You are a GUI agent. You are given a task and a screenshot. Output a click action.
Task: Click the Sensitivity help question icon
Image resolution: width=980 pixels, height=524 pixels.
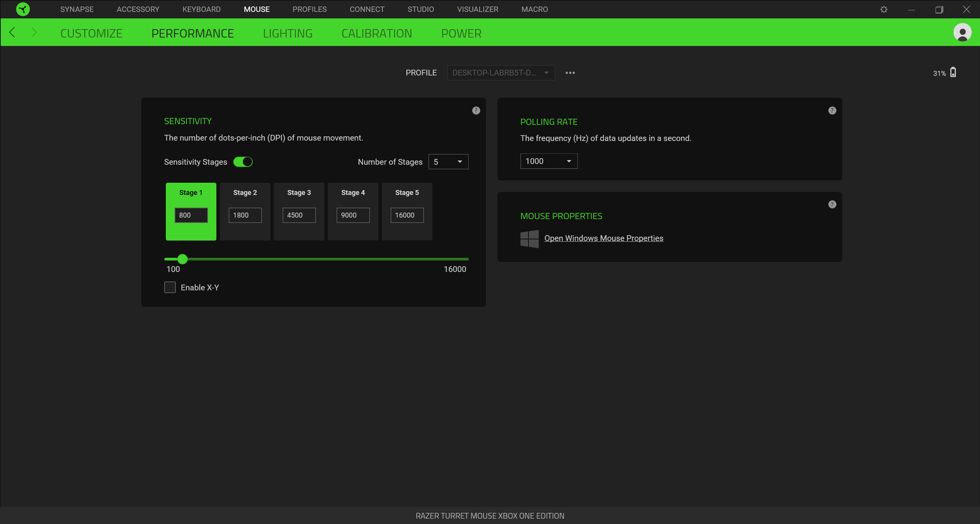coord(476,111)
